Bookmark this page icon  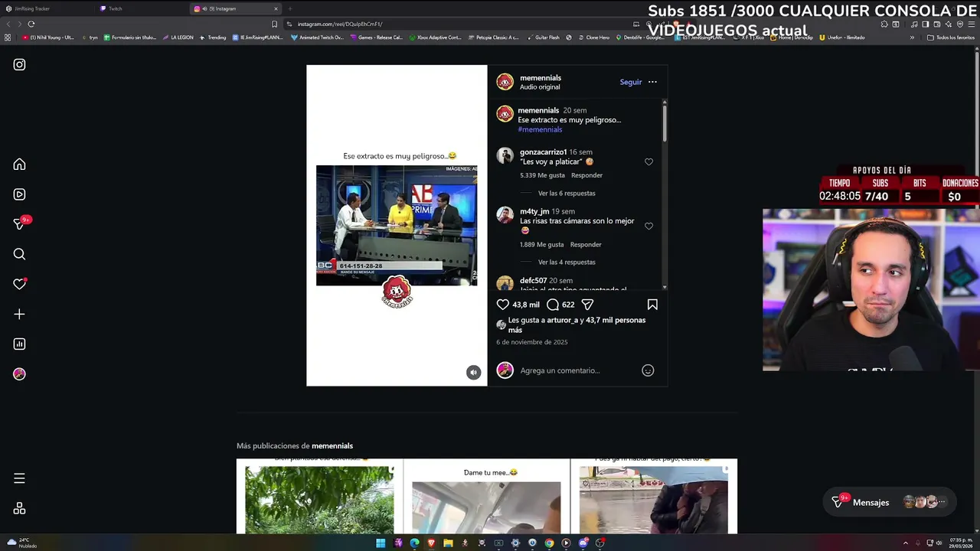point(274,24)
